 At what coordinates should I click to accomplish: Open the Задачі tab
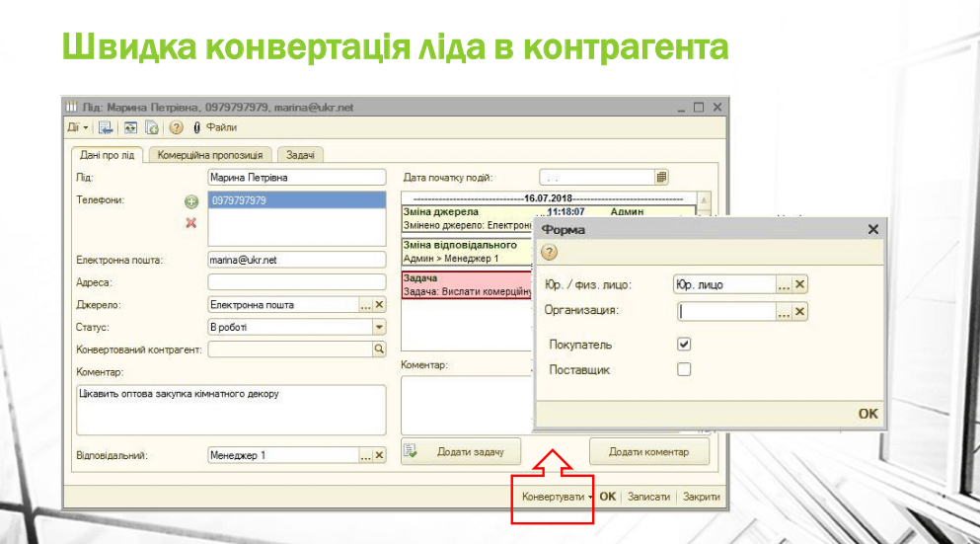[x=300, y=155]
